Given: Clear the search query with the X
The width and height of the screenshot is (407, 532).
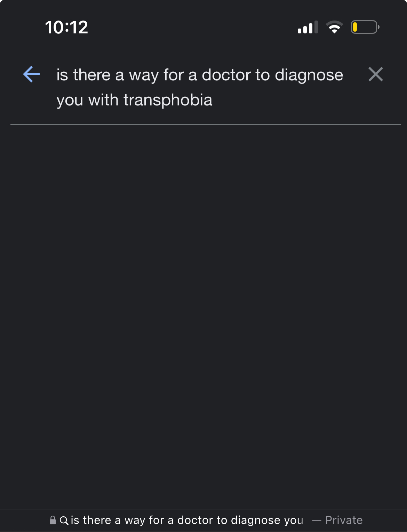Looking at the screenshot, I should tap(375, 74).
